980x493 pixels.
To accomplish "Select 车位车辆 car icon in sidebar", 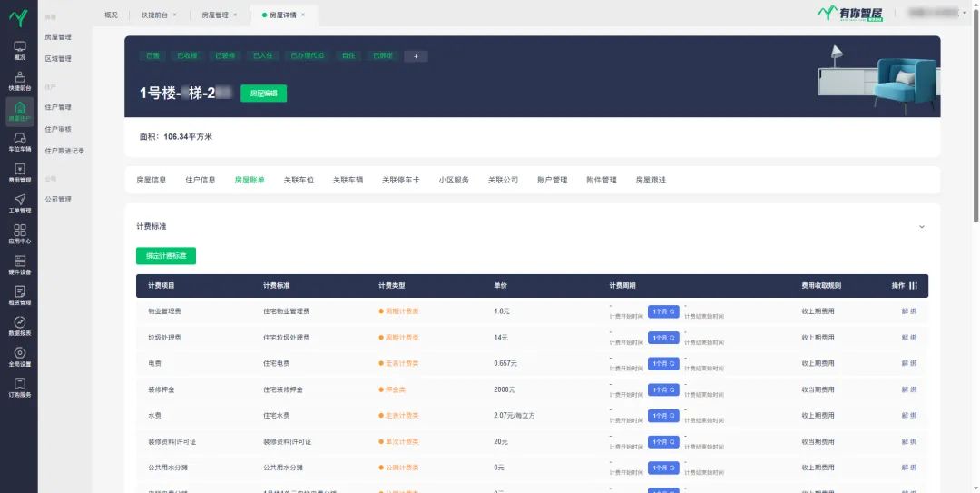I will tap(19, 142).
